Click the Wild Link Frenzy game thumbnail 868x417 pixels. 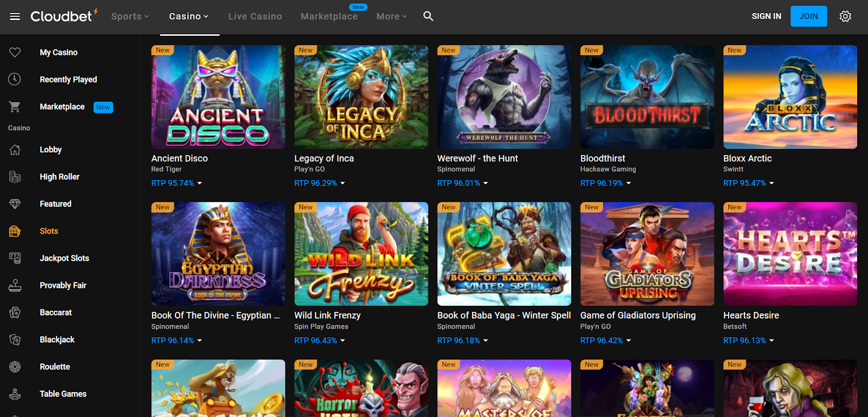coord(361,254)
